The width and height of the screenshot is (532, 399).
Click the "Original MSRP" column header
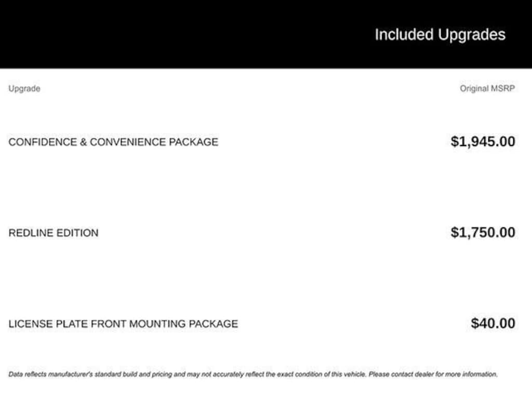tap(487, 88)
